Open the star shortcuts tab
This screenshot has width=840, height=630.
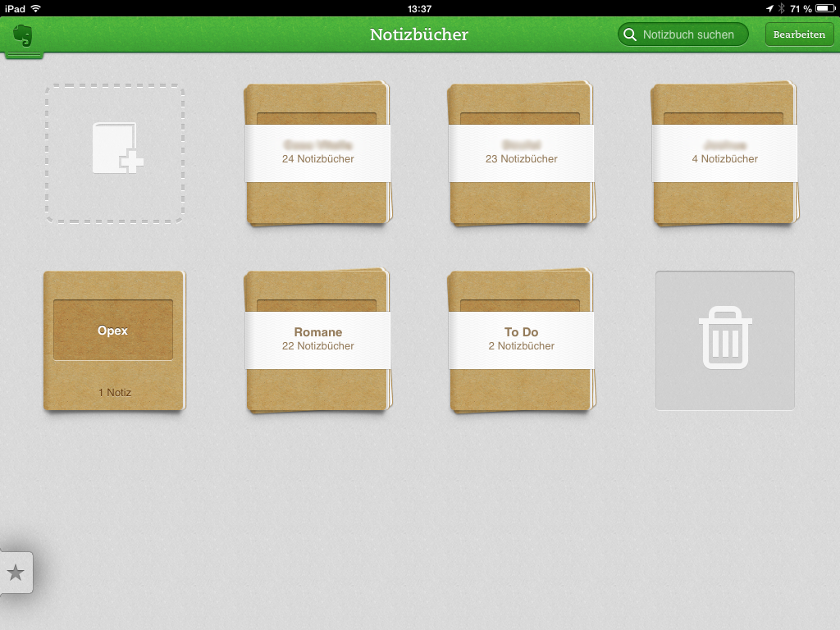(x=16, y=573)
